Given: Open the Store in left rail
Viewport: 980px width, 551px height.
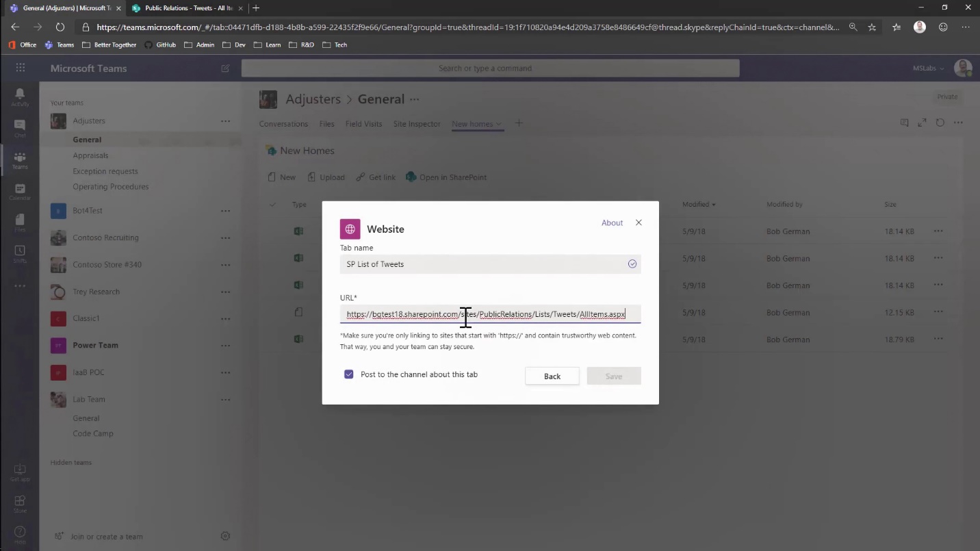Looking at the screenshot, I should [x=20, y=504].
